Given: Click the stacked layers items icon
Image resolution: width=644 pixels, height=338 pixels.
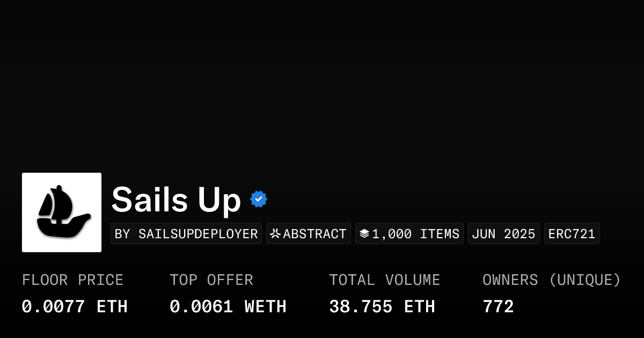Looking at the screenshot, I should [x=364, y=234].
